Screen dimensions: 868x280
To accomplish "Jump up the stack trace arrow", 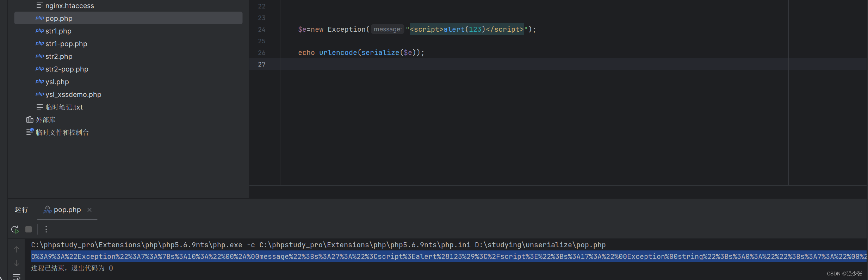I will (17, 249).
